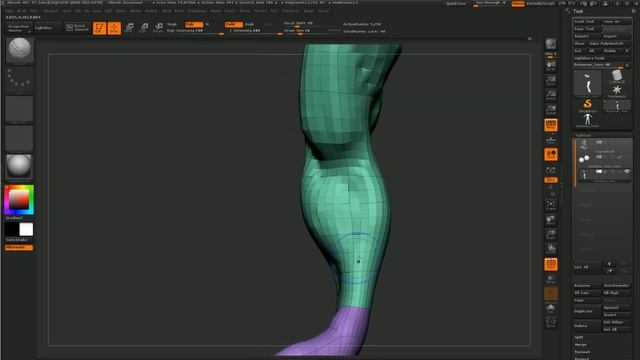Toggle the Rgb paint mode

click(193, 24)
